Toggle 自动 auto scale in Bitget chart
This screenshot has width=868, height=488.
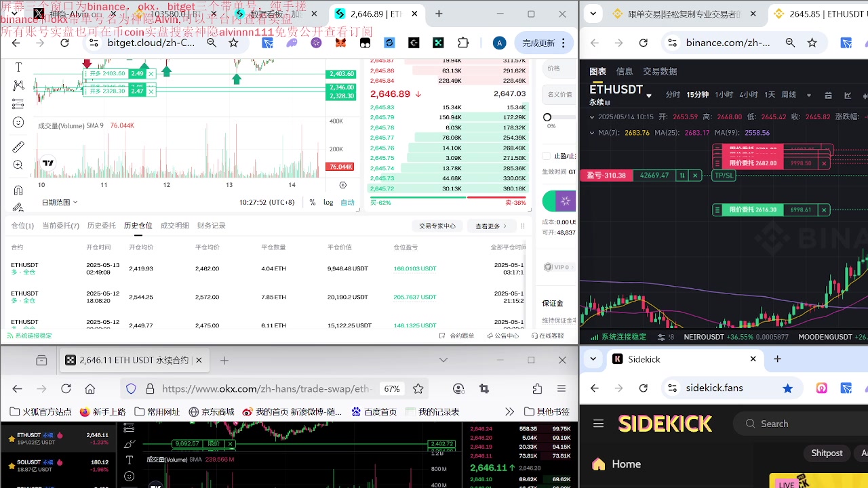(347, 202)
